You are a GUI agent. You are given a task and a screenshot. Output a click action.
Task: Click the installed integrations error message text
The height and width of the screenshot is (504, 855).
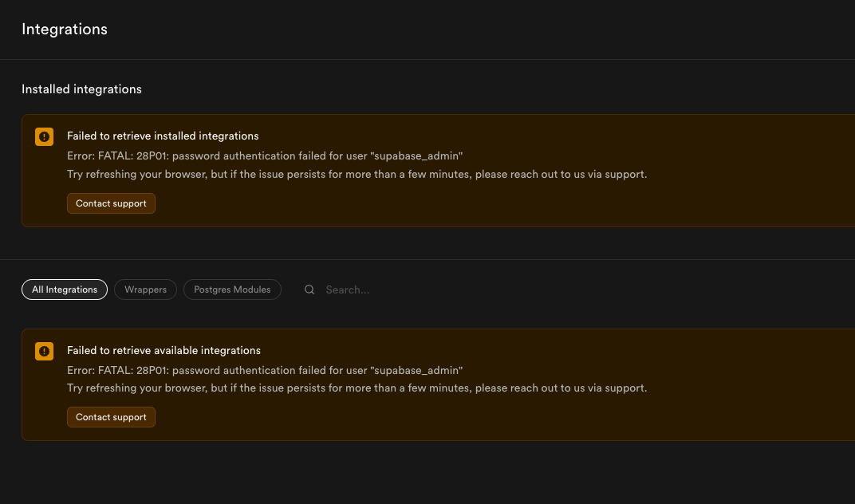[265, 156]
